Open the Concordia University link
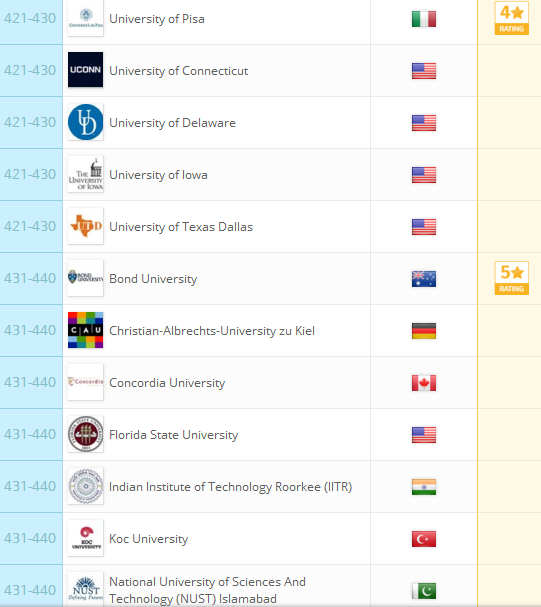The height and width of the screenshot is (607, 541). [x=167, y=383]
